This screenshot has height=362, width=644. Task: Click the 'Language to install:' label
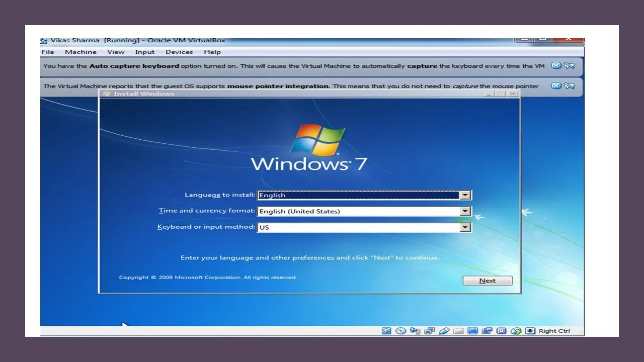click(220, 195)
